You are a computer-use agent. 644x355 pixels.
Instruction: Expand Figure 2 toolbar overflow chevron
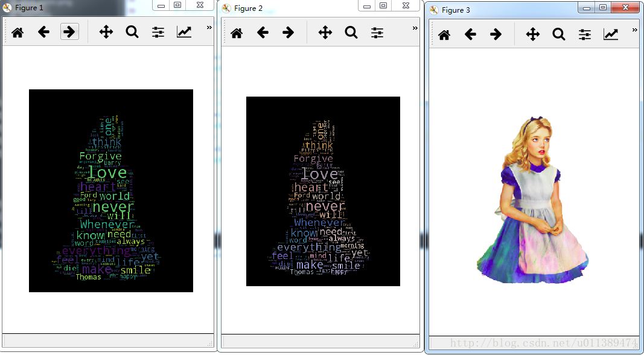pos(415,28)
